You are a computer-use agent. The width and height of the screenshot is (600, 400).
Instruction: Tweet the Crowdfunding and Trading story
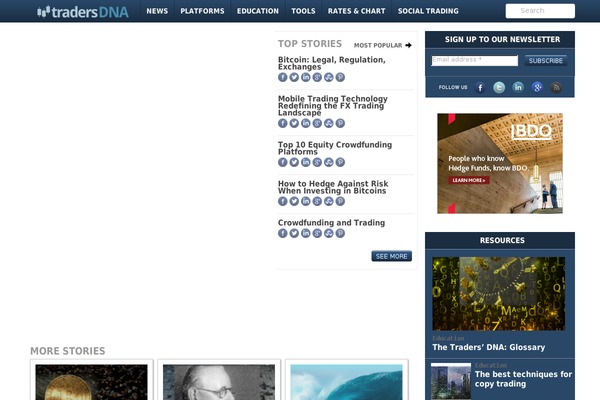[x=294, y=233]
